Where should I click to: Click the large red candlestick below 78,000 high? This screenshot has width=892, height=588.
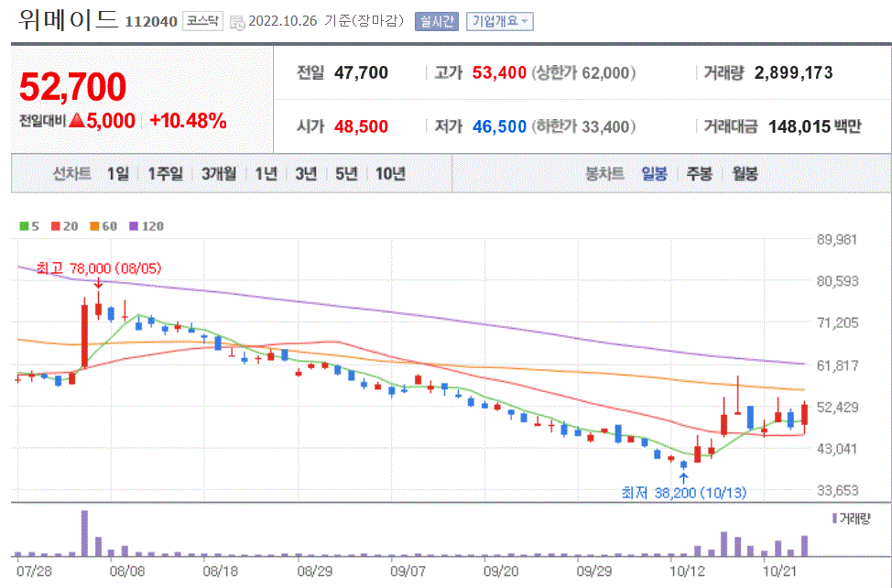pos(85,335)
